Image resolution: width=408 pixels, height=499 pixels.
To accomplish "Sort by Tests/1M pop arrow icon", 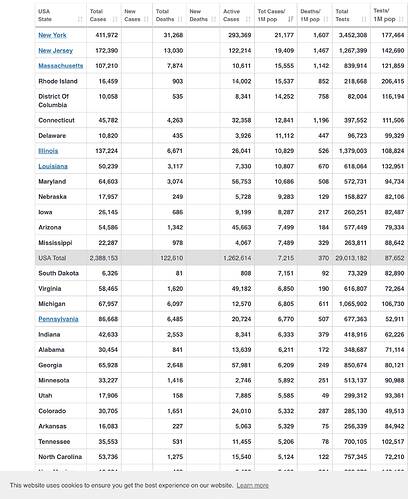I will pyautogui.click(x=401, y=19).
